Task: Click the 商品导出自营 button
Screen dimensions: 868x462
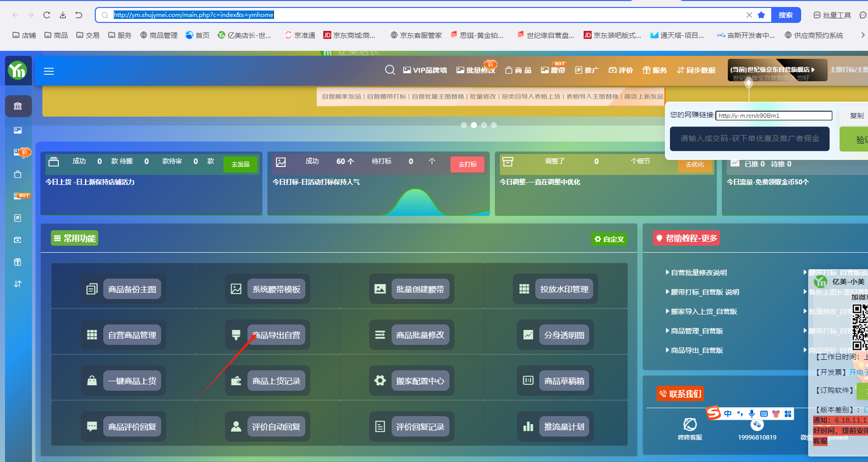Action: 276,335
